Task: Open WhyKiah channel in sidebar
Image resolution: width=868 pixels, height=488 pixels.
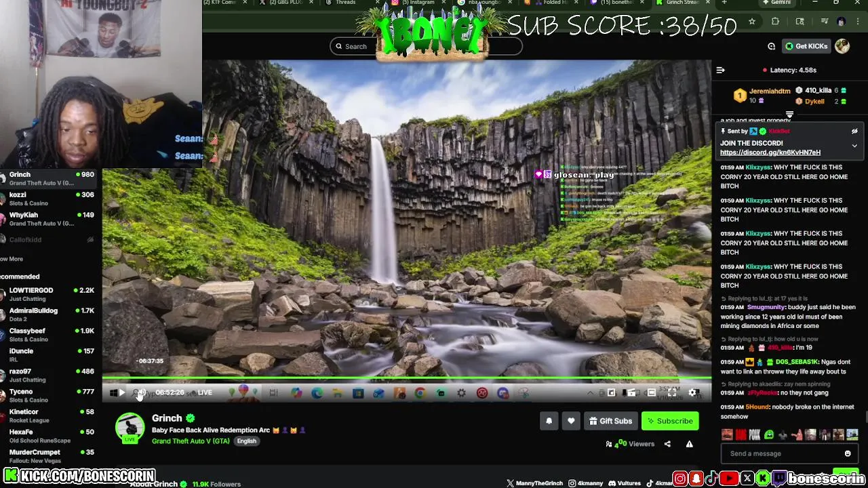Action: click(47, 219)
